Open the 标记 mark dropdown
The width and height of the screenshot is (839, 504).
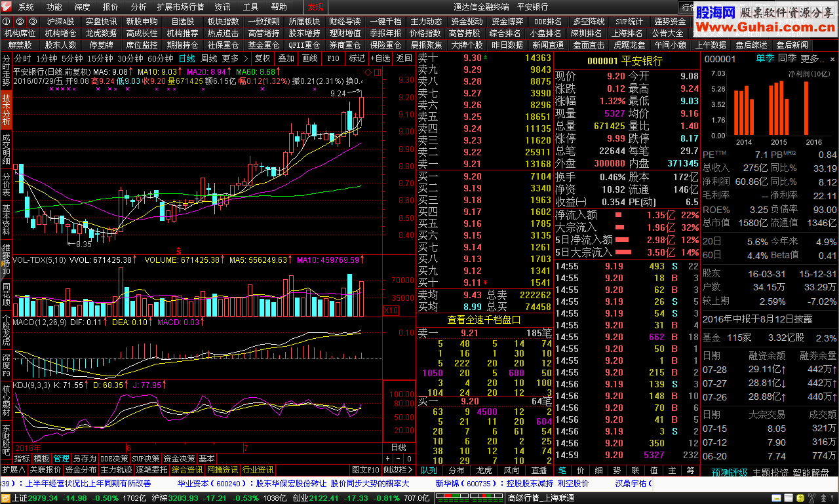coord(357,58)
